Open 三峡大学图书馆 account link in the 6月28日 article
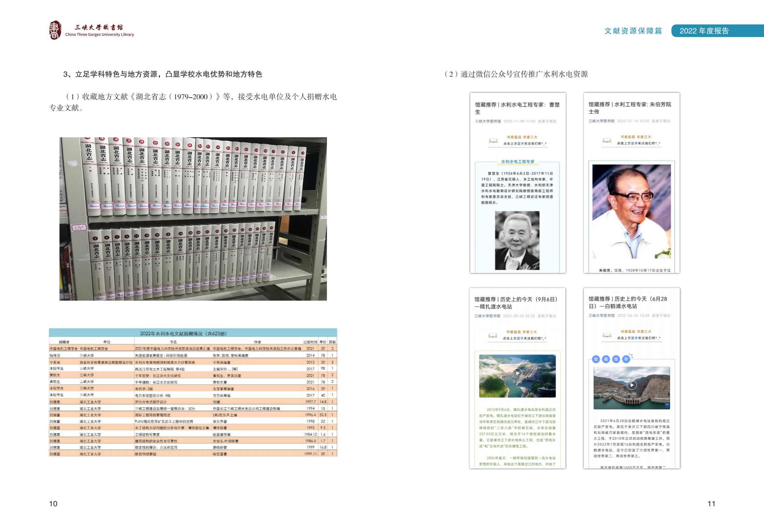 [602, 316]
